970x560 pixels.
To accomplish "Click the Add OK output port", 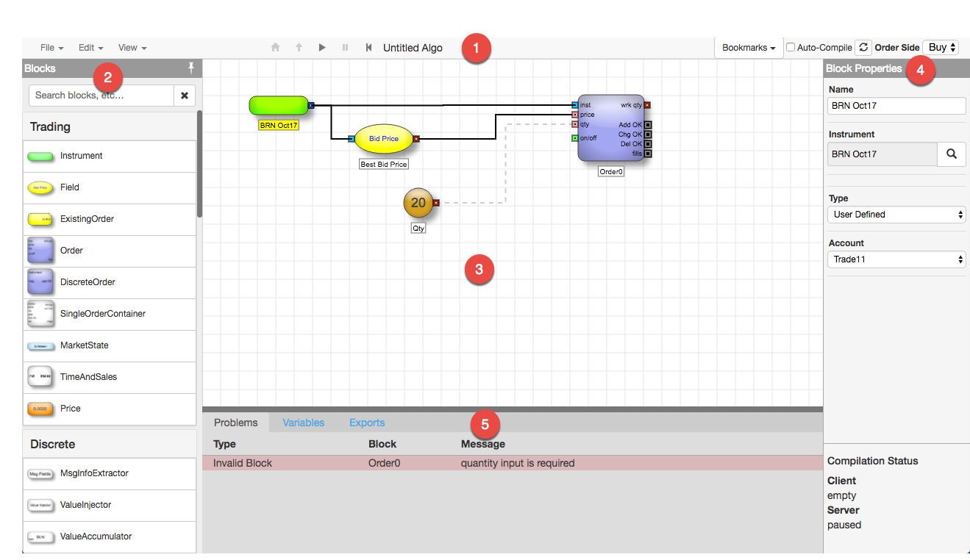I will (x=648, y=125).
